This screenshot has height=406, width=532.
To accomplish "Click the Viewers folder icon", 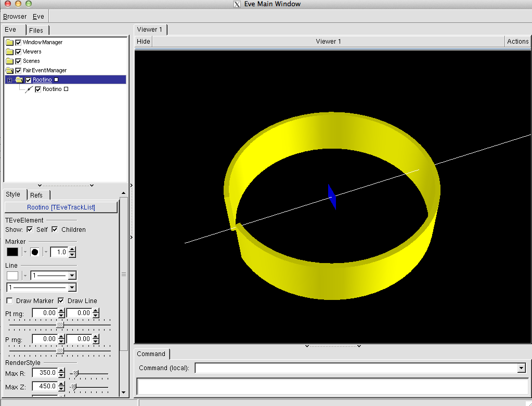I will [x=9, y=51].
